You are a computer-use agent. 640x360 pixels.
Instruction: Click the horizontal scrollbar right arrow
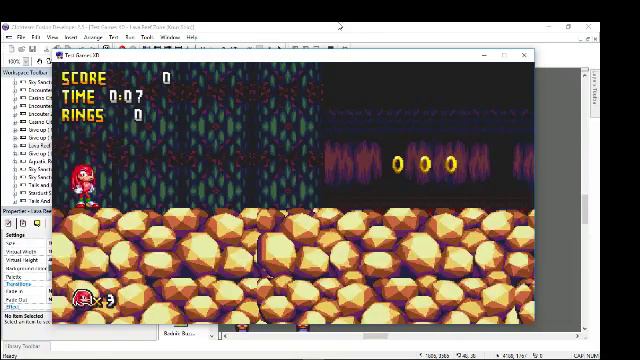point(577,336)
